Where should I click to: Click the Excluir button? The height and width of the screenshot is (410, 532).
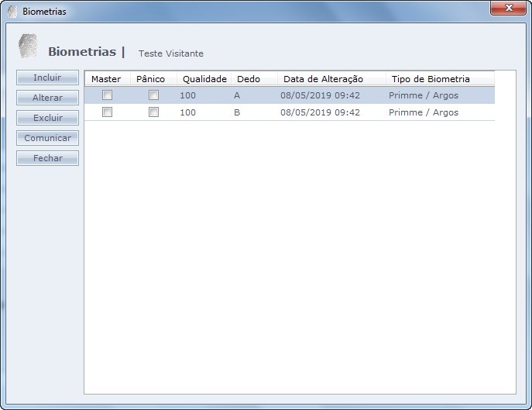[47, 119]
